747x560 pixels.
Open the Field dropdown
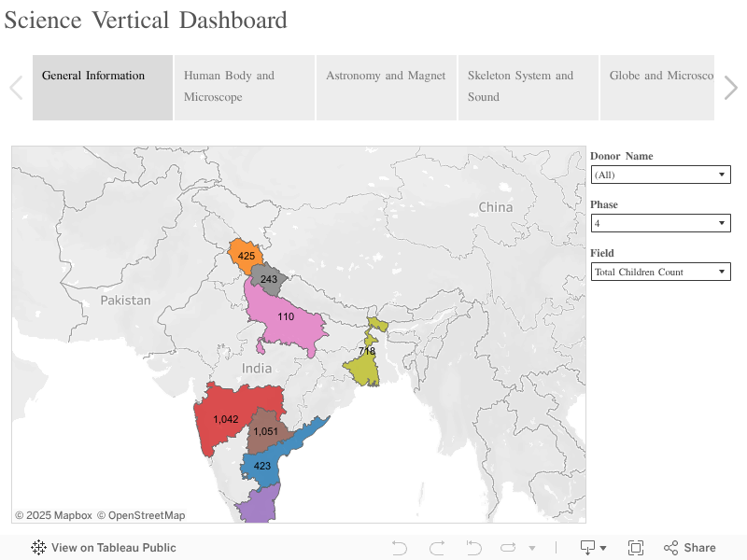[660, 272]
